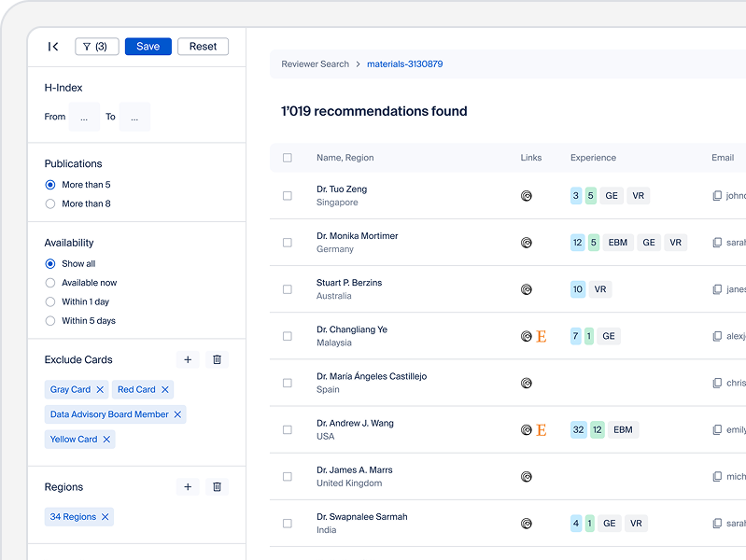Viewport: 746px width, 560px height.
Task: Click the name 'Dr. Swapnalee Sarmah'
Action: [361, 517]
